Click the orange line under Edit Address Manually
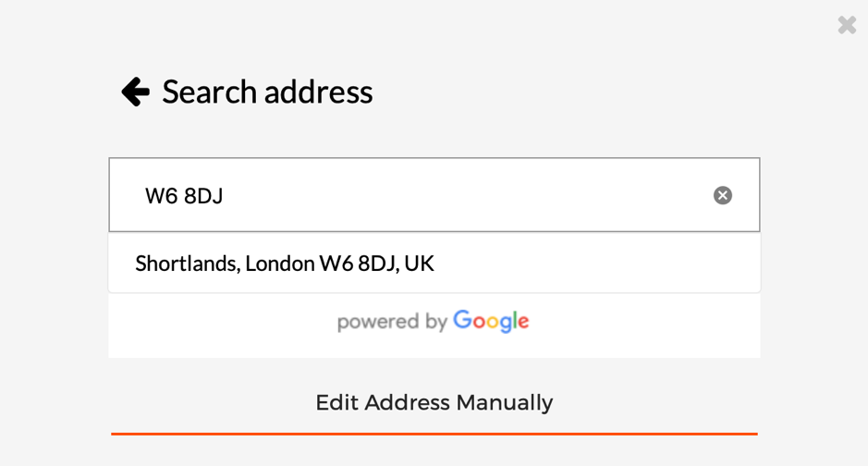 [x=434, y=434]
